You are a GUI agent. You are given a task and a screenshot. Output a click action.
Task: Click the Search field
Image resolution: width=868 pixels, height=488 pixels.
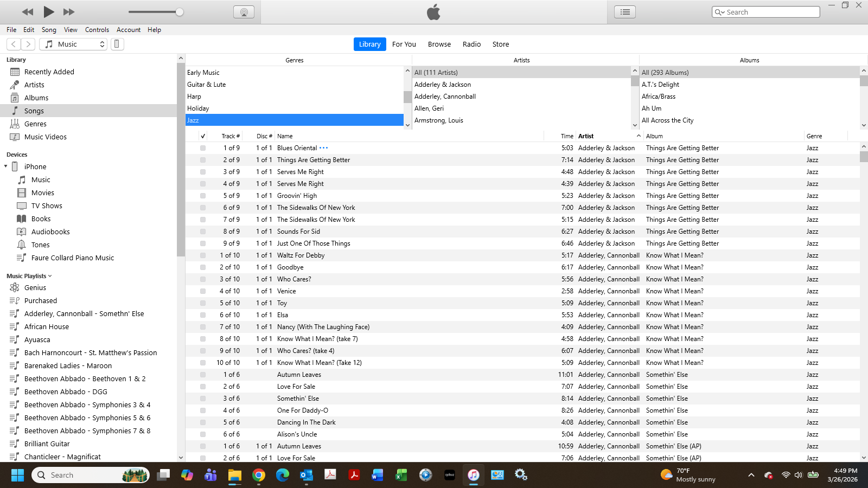770,12
